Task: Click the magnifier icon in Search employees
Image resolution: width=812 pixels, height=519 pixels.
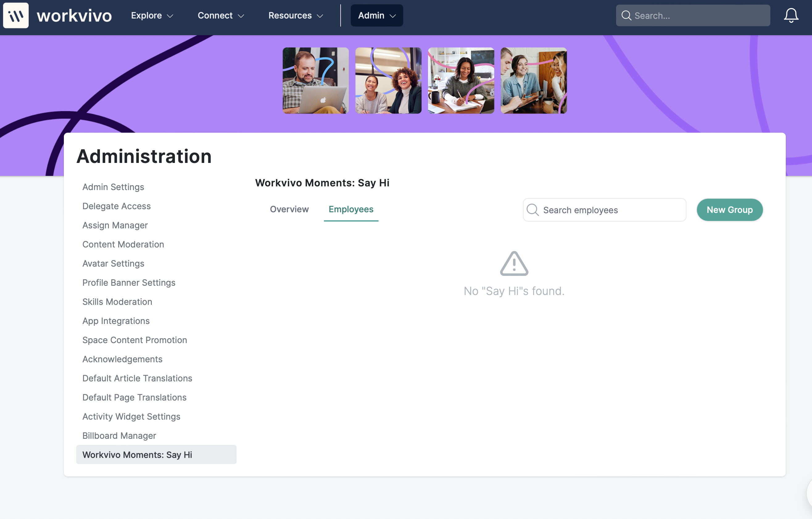Action: tap(532, 210)
